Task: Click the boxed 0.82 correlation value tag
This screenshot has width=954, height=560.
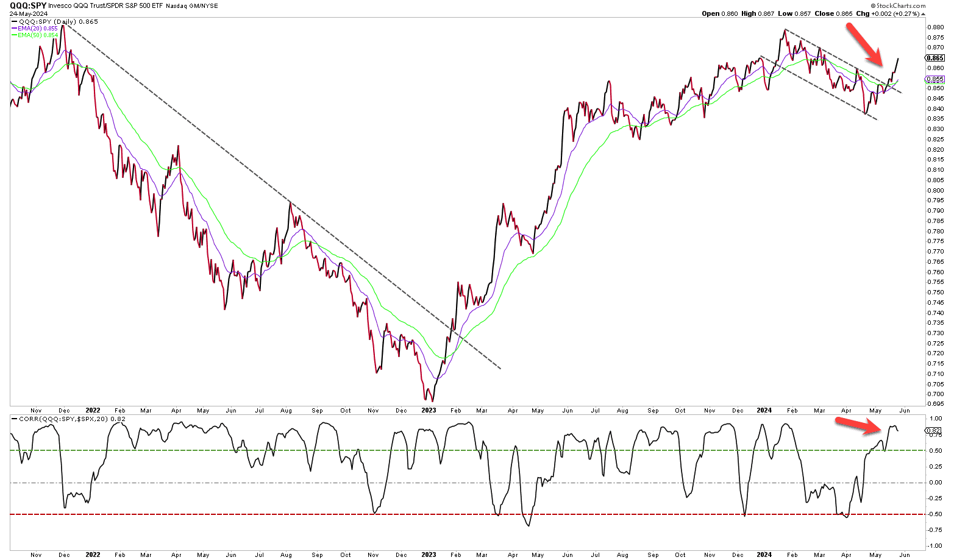Action: [x=933, y=431]
